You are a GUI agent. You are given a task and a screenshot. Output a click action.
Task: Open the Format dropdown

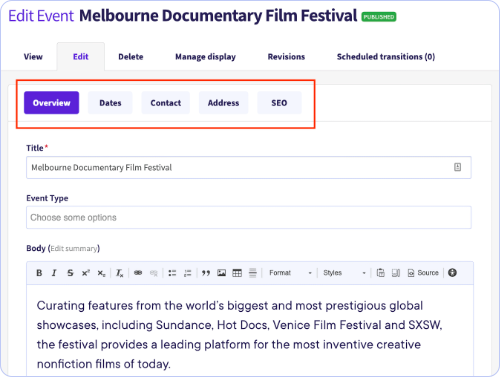point(290,273)
